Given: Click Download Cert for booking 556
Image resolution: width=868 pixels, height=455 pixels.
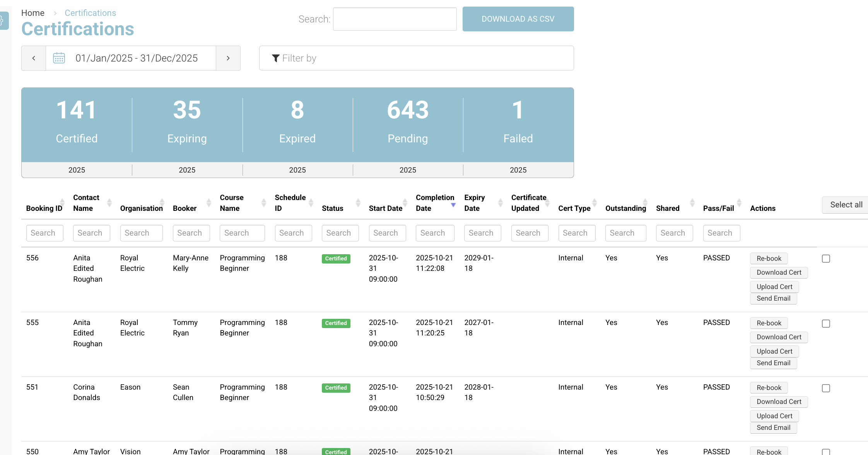Looking at the screenshot, I should [x=779, y=272].
